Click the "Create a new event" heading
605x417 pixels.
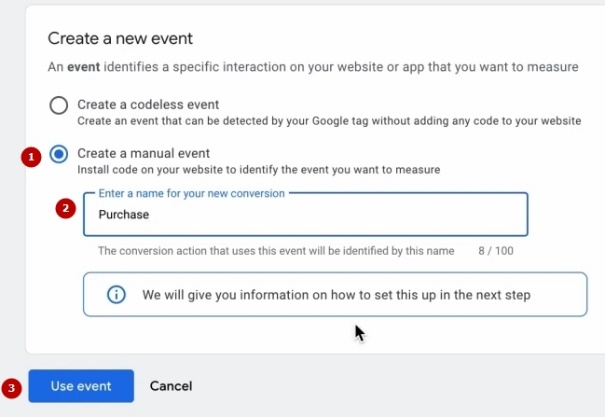click(x=120, y=39)
